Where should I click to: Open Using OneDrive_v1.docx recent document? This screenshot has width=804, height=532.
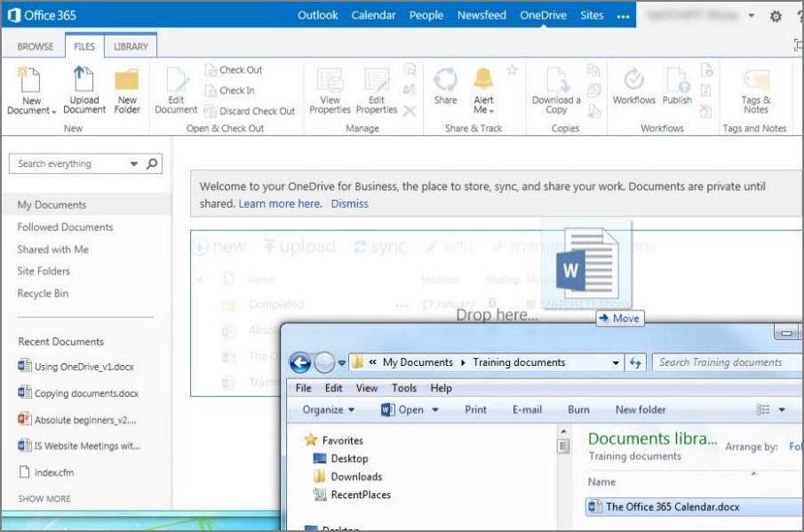(x=76, y=367)
